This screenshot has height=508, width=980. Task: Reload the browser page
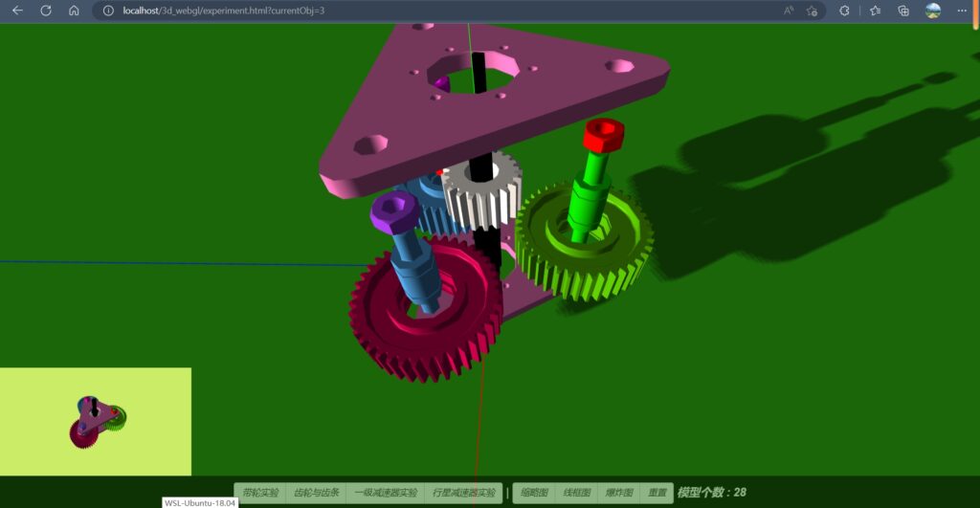(x=46, y=11)
